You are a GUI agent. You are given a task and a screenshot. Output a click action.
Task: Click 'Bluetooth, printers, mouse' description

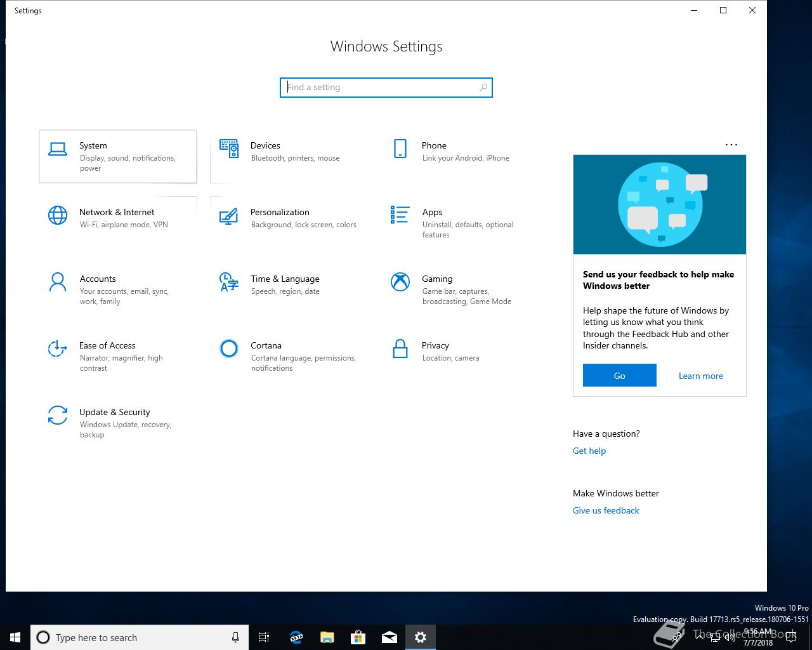(x=295, y=158)
